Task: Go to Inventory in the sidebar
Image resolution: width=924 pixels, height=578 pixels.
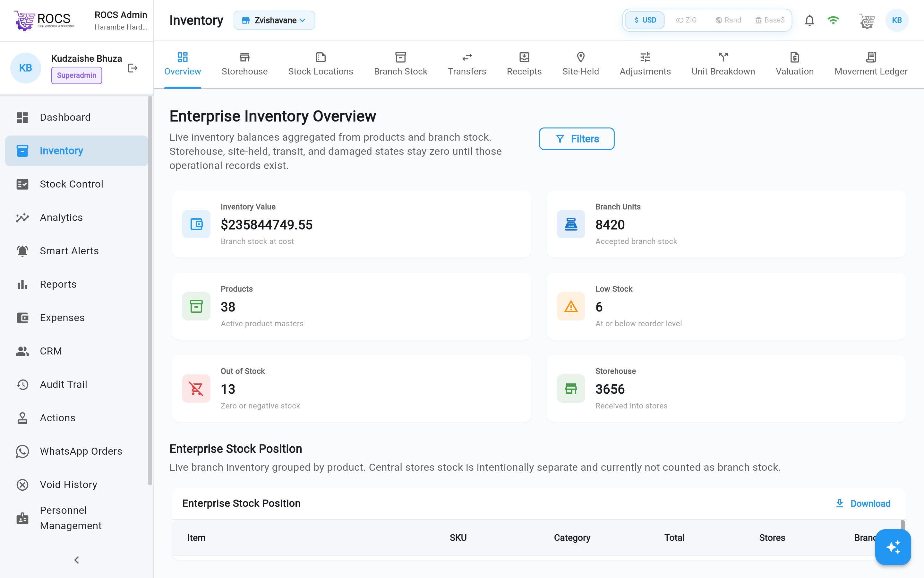Action: 76,151
